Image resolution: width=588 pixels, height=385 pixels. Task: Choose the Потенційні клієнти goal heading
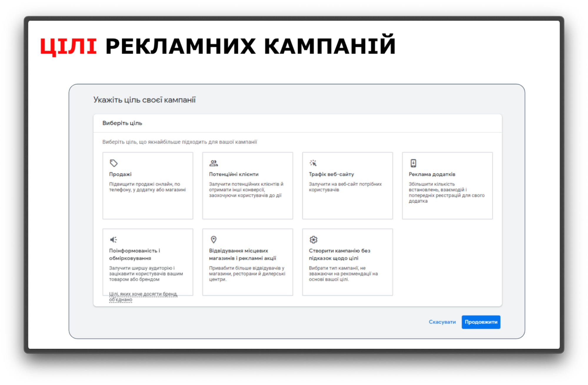tap(234, 174)
